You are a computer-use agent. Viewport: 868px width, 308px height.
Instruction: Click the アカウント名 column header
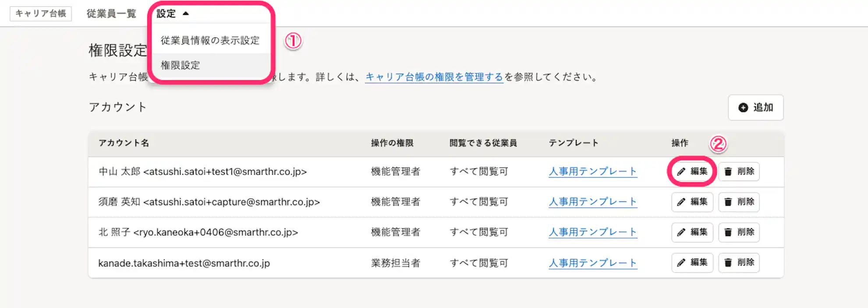pos(124,143)
